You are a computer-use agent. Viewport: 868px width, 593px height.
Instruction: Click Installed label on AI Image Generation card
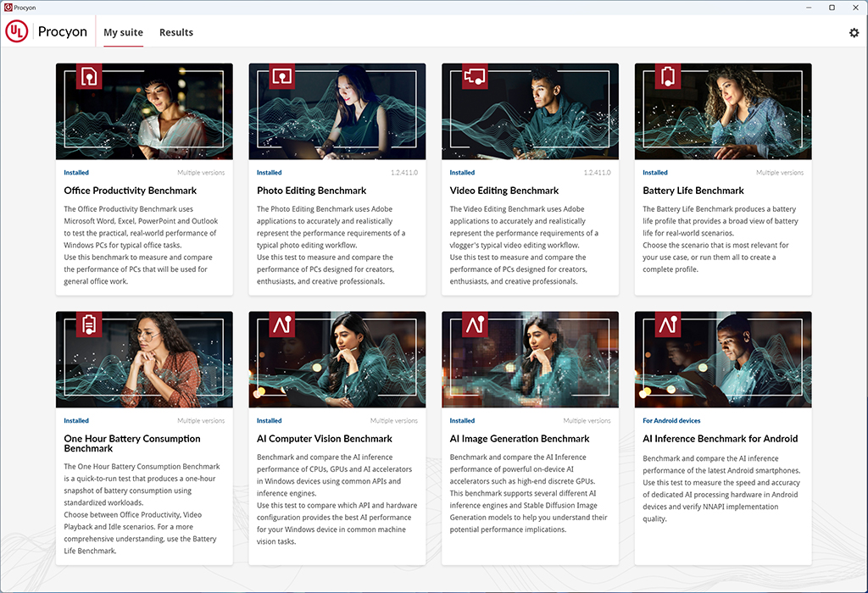(462, 421)
